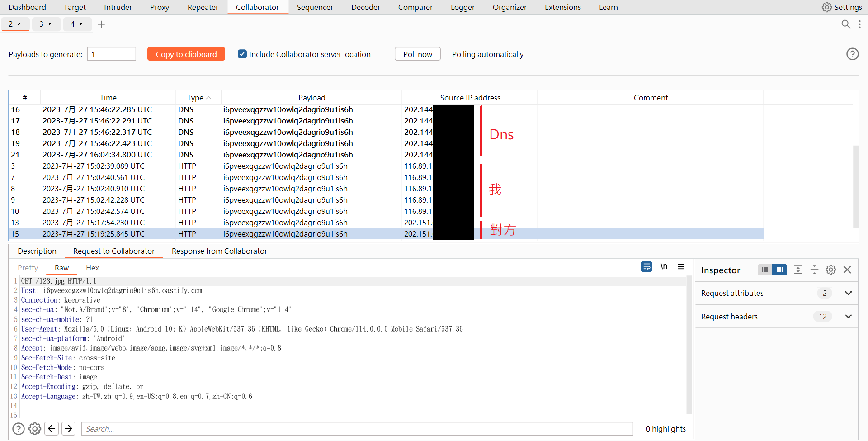The height and width of the screenshot is (441, 868).
Task: Close Collaborator tab 2
Action: (x=19, y=24)
